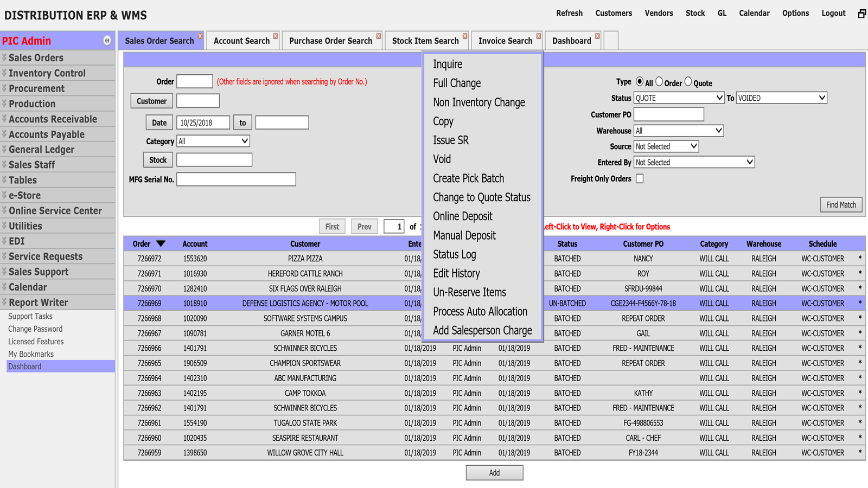Focus the Order number input field
The image size is (868, 488).
tap(195, 81)
